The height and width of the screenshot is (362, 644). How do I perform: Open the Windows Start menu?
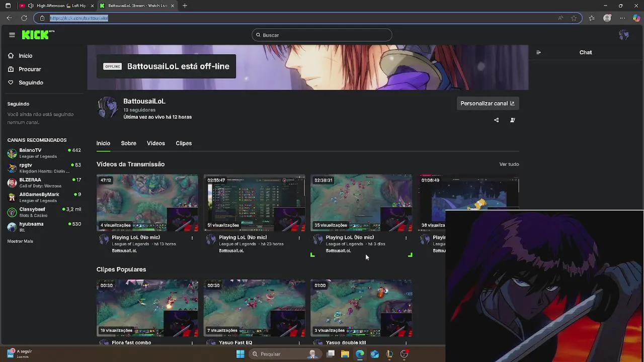click(x=240, y=354)
